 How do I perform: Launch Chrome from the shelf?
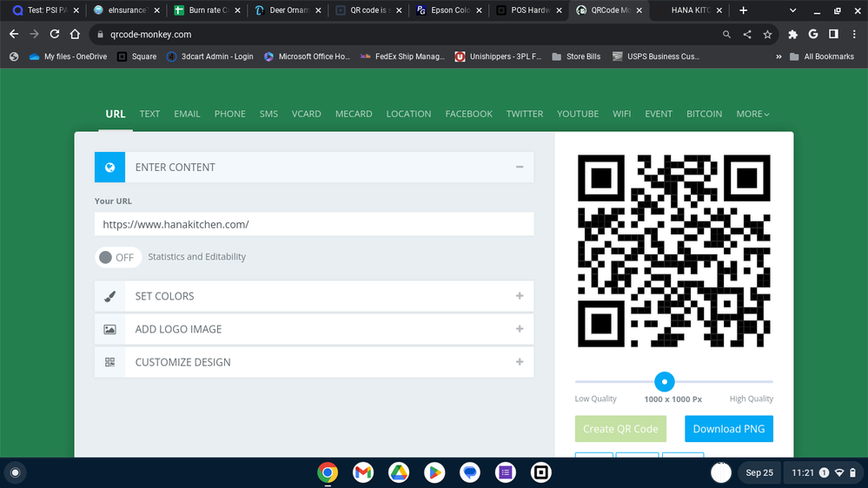coord(328,472)
